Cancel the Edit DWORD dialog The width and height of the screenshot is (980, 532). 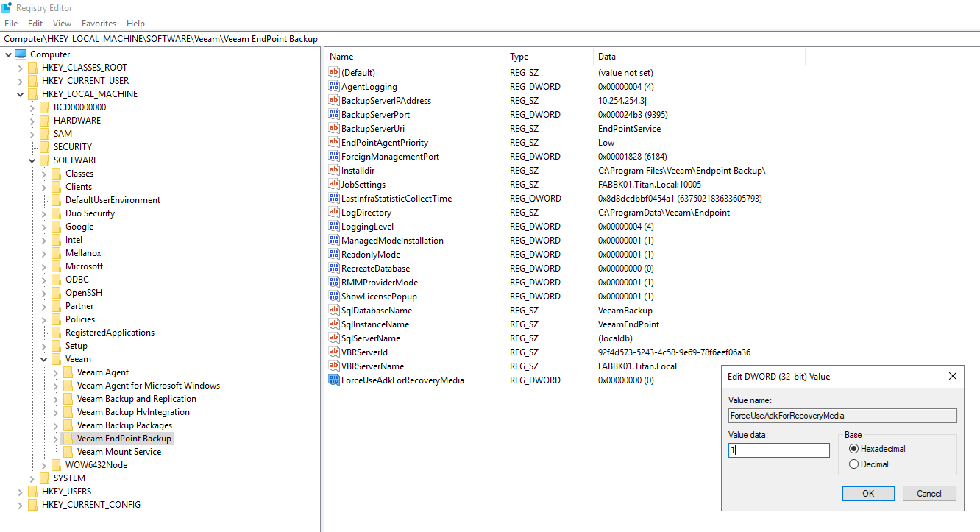929,493
